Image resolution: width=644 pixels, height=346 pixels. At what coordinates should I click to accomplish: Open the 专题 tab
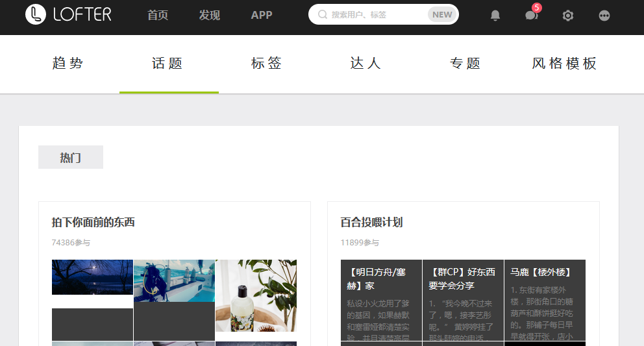pyautogui.click(x=465, y=63)
